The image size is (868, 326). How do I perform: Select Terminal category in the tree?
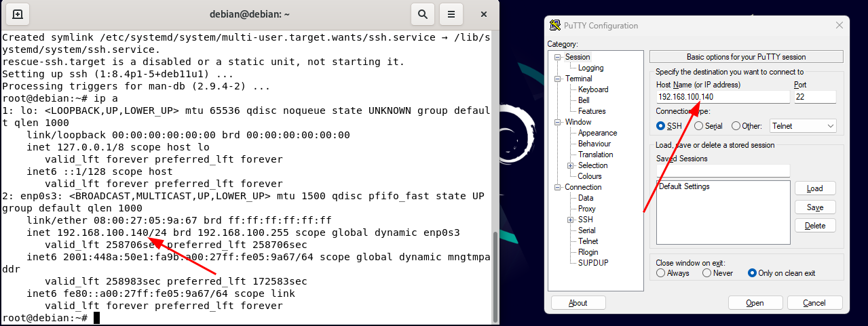(x=578, y=79)
